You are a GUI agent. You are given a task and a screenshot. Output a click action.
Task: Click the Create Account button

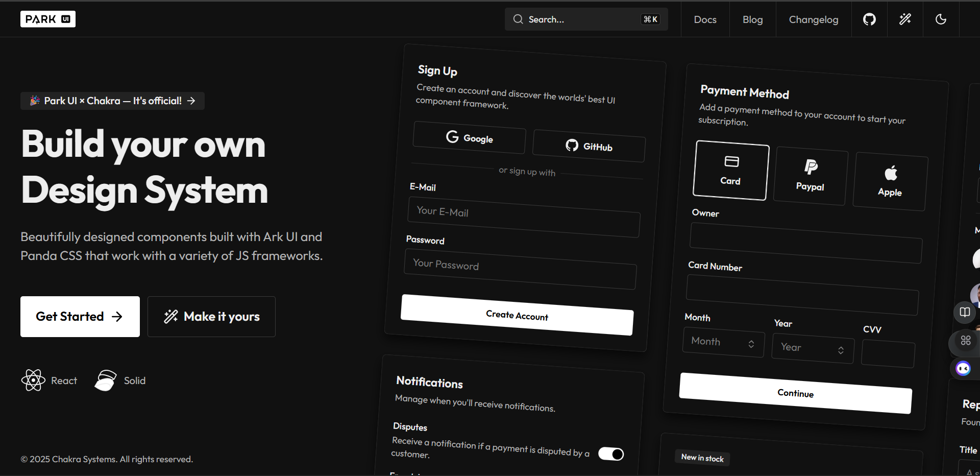(x=517, y=315)
